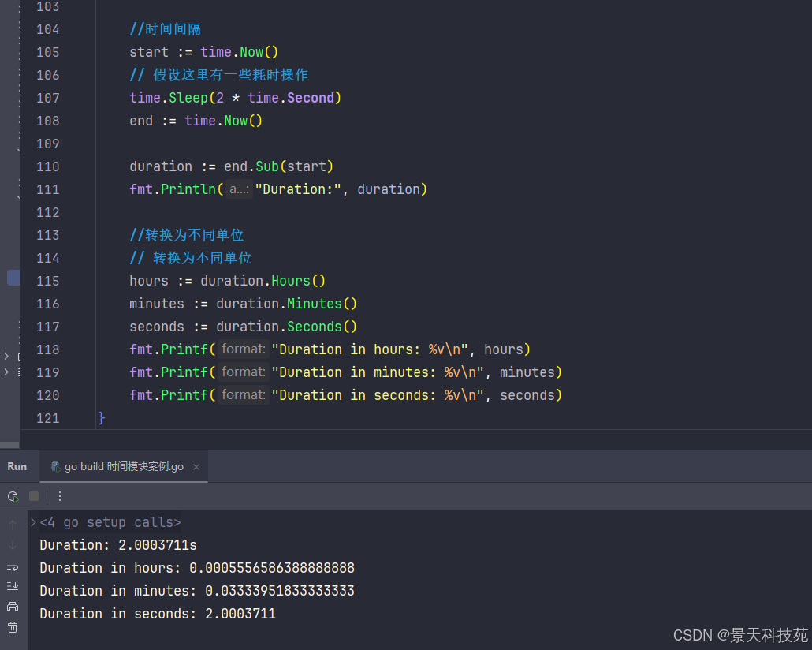Expand the sidebar chevron beside line 119

6,372
